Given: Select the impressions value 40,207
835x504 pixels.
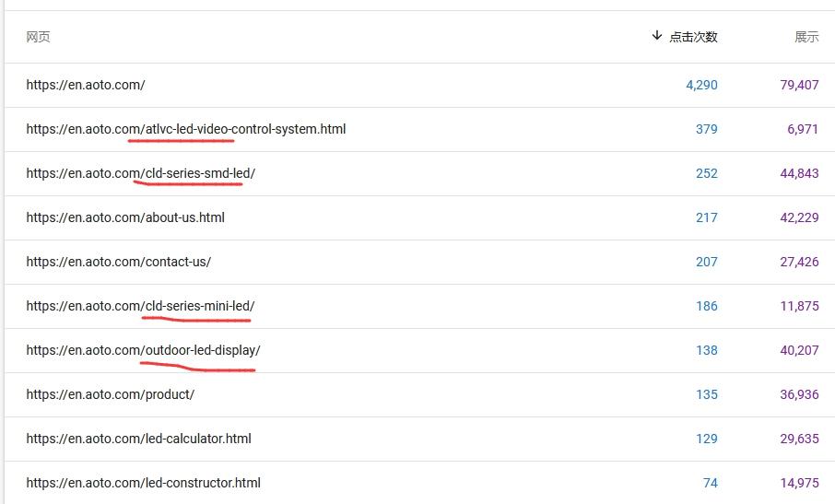Looking at the screenshot, I should 799,350.
